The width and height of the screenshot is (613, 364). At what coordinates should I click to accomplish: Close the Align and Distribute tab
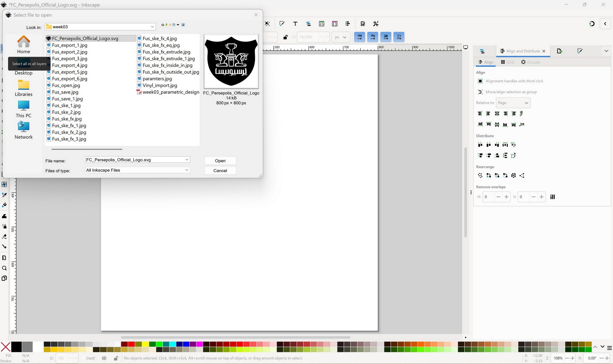(544, 51)
